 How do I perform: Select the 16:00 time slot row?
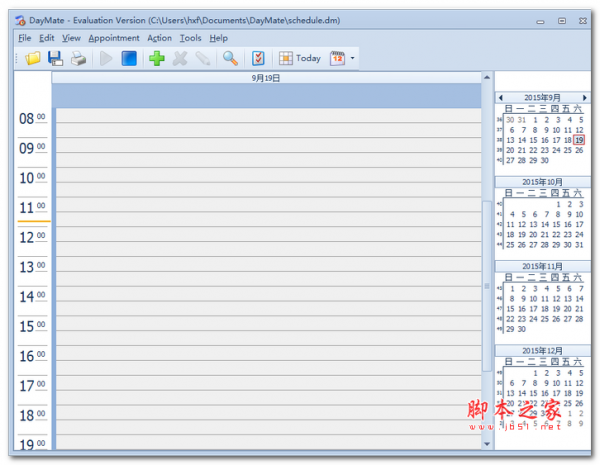(x=269, y=353)
